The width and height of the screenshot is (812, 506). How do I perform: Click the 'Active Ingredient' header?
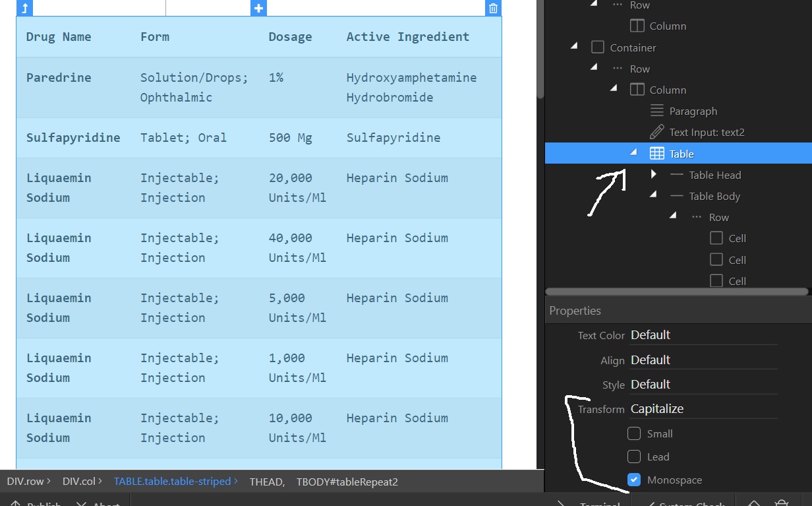coord(408,37)
